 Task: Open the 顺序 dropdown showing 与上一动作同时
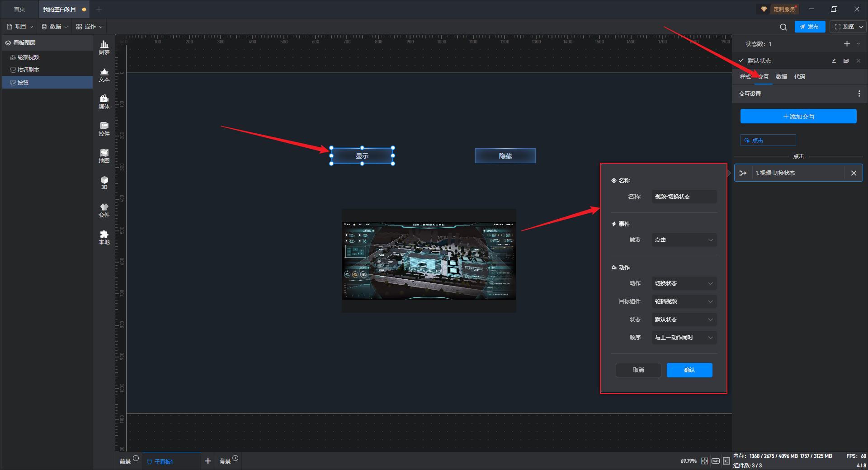pyautogui.click(x=684, y=338)
